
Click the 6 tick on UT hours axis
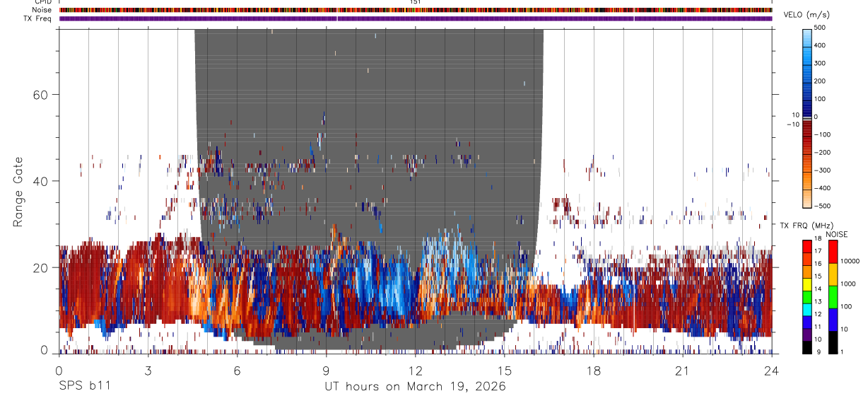click(237, 371)
